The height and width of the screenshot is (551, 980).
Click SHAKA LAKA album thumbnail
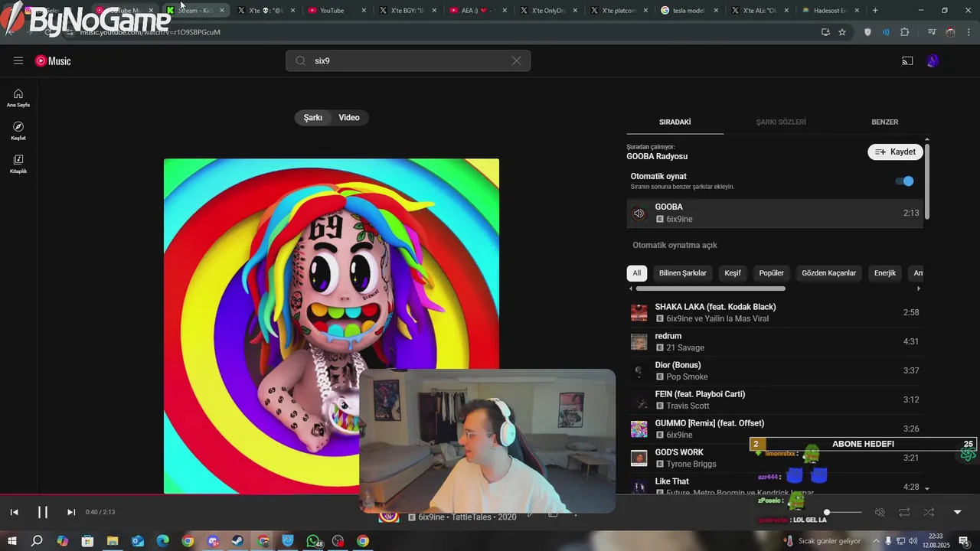tap(639, 312)
